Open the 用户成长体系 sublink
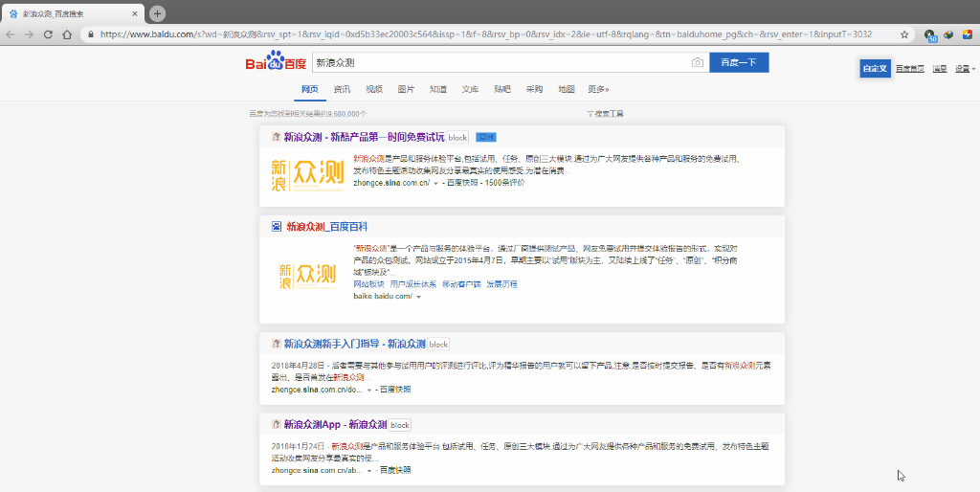Screen dimensions: 980x492 pyautogui.click(x=413, y=284)
